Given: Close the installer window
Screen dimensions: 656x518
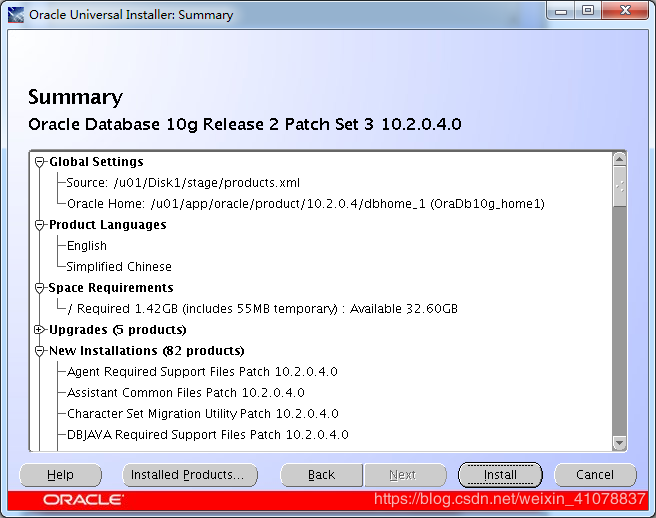Looking at the screenshot, I should [x=625, y=11].
